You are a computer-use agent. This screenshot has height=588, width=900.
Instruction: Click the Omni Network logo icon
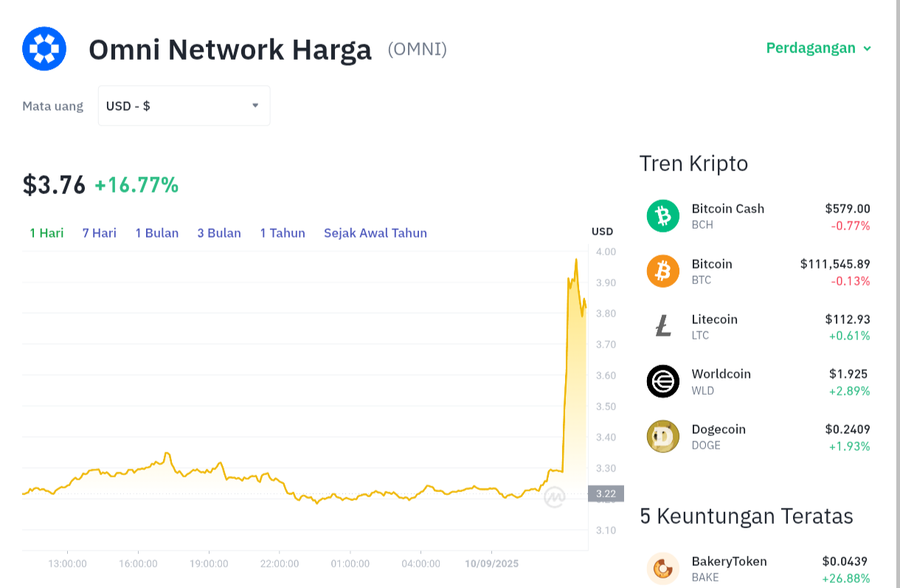click(x=44, y=49)
